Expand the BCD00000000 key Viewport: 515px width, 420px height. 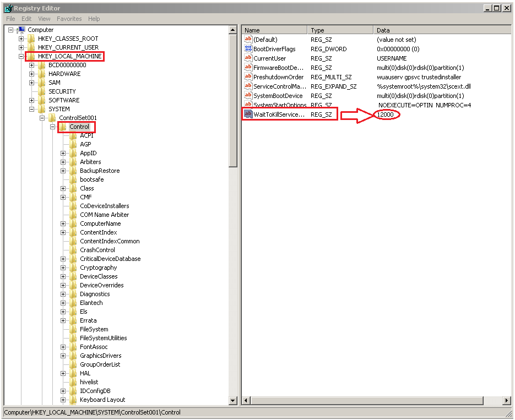click(31, 66)
